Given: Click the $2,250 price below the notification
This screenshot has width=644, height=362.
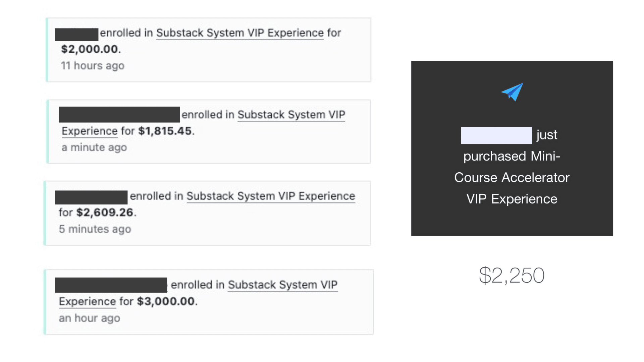Looking at the screenshot, I should [x=512, y=276].
